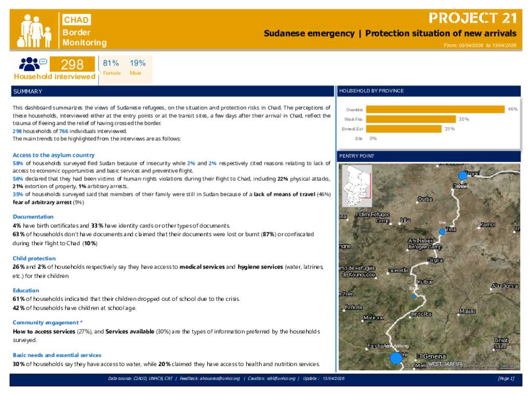Image resolution: width=532 pixels, height=396 pixels.
Task: Click the 81% Female statistic
Action: [111, 67]
